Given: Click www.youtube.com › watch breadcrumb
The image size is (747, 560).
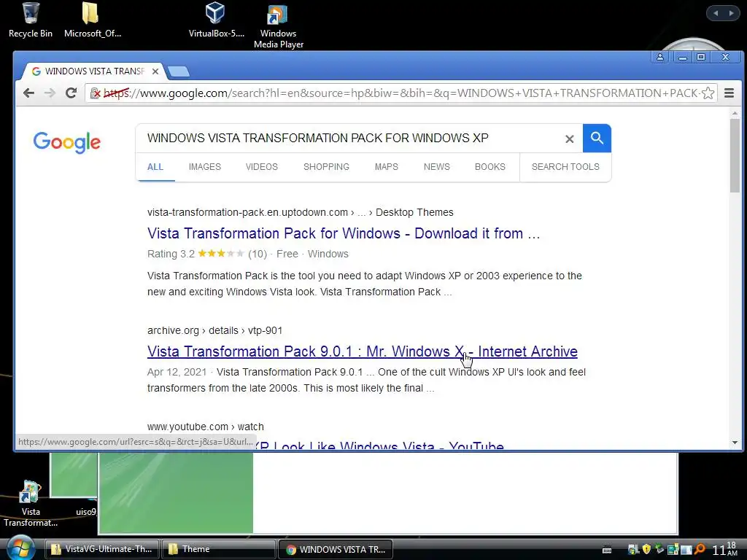Looking at the screenshot, I should (x=205, y=427).
